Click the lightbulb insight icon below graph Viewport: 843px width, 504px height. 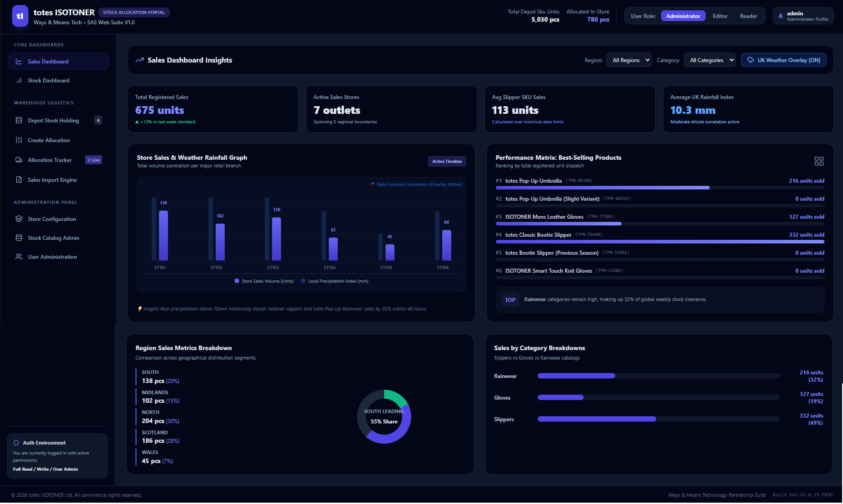tap(140, 309)
